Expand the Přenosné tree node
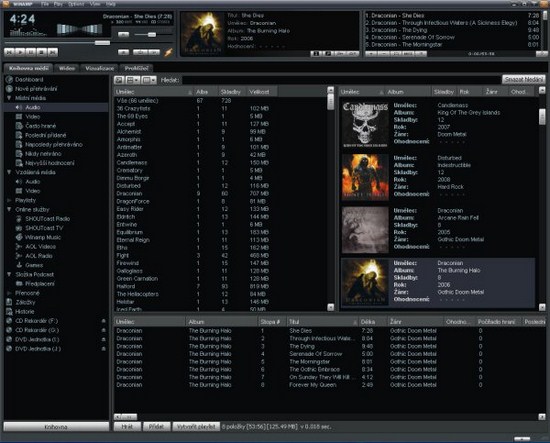Viewport: 550px width, 443px height. click(9, 293)
